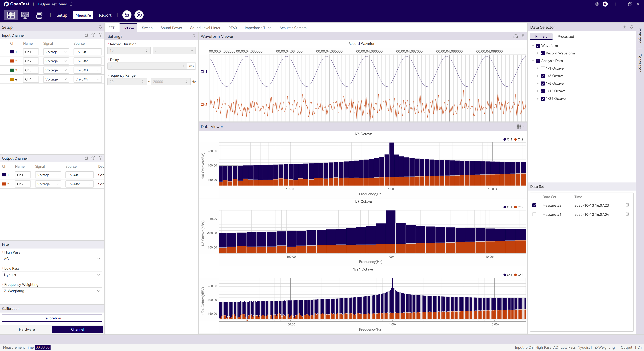The image size is (644, 351).
Task: Enable the 1/1 Octave checkbox
Action: click(x=543, y=68)
